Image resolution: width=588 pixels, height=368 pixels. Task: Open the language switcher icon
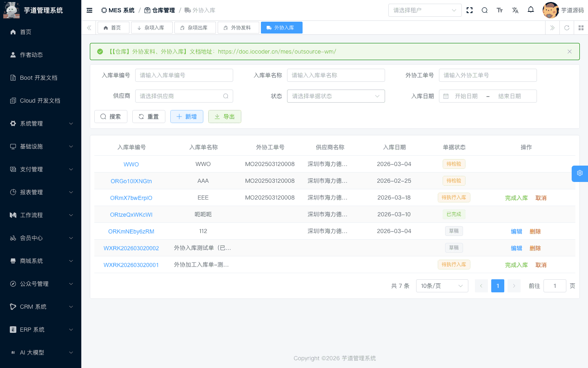[x=515, y=10]
